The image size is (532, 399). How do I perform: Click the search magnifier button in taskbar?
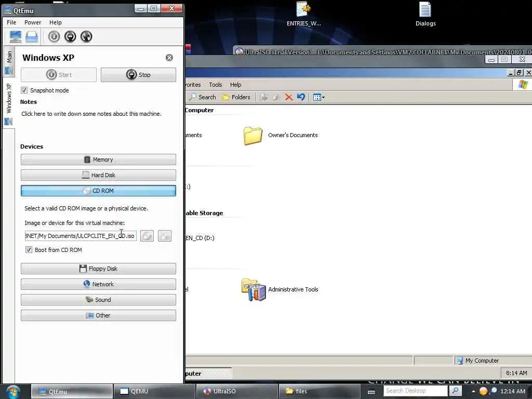455,391
